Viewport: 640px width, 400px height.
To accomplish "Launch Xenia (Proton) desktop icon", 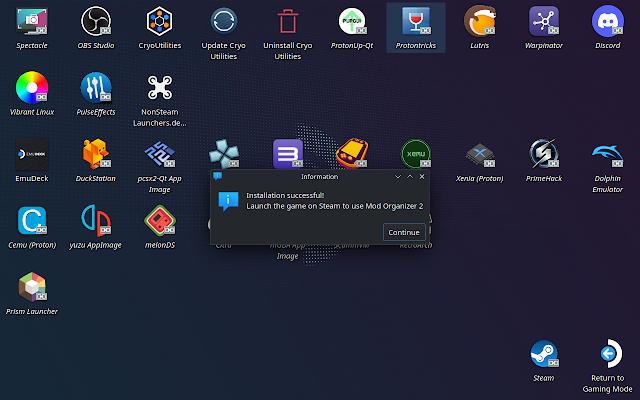I will [480, 155].
